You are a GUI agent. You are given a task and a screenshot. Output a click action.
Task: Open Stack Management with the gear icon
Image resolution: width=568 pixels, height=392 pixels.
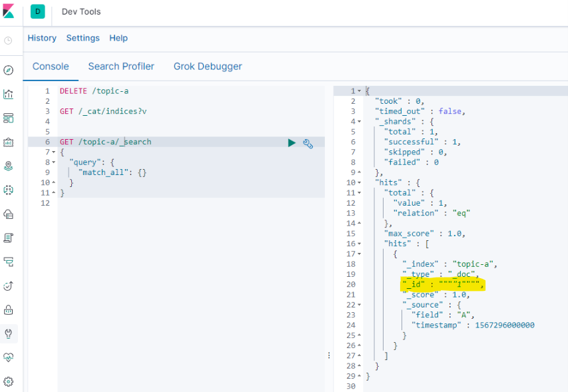(9, 382)
